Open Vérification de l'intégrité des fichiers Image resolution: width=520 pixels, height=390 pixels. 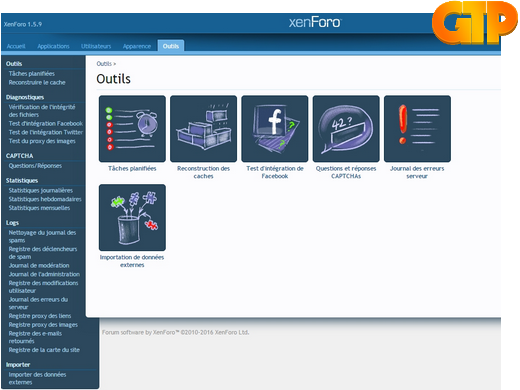pos(42,111)
